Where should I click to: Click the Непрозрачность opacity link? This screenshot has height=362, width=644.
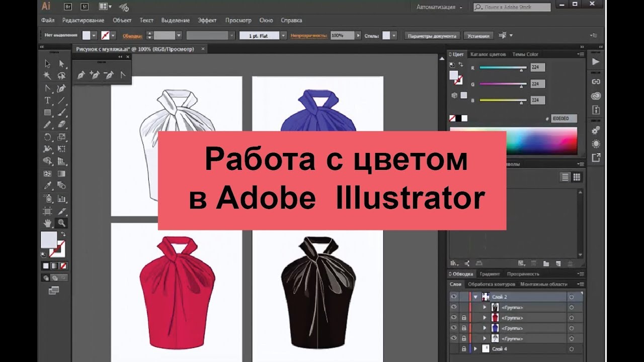(x=309, y=36)
